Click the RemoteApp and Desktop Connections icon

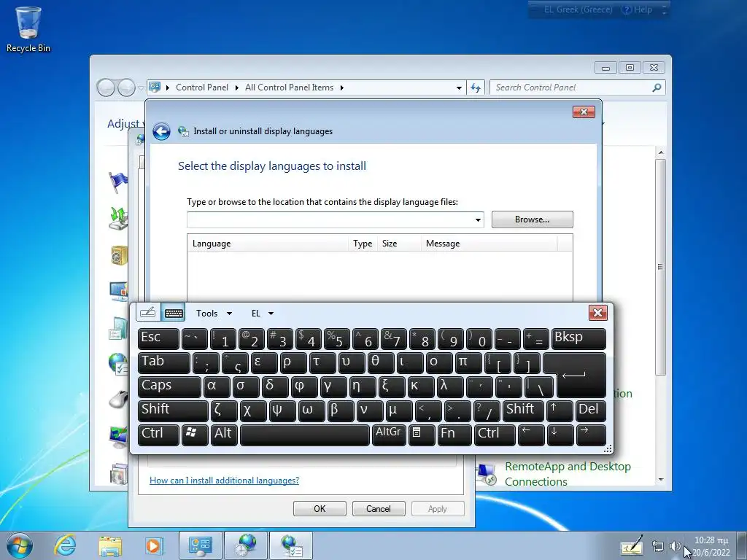[x=487, y=474]
